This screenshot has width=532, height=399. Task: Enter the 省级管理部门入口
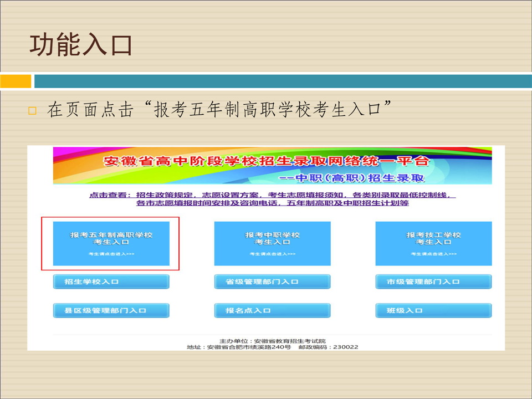(x=272, y=282)
